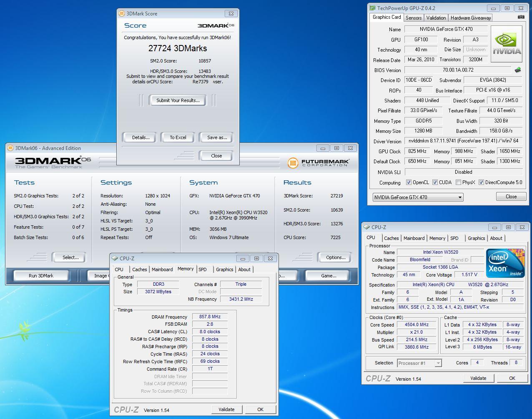The height and width of the screenshot is (419, 532).
Task: Click Core Voltage value 1.517 V
Action: click(x=470, y=274)
